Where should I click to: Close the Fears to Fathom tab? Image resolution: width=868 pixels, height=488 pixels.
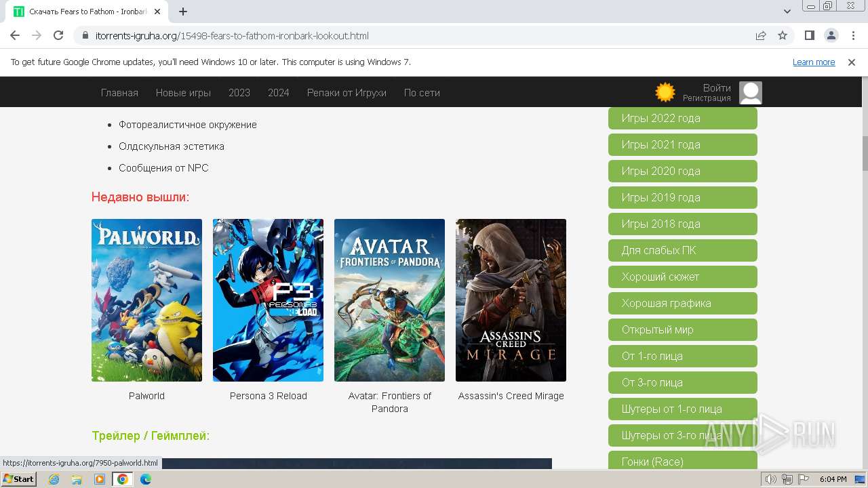157,12
